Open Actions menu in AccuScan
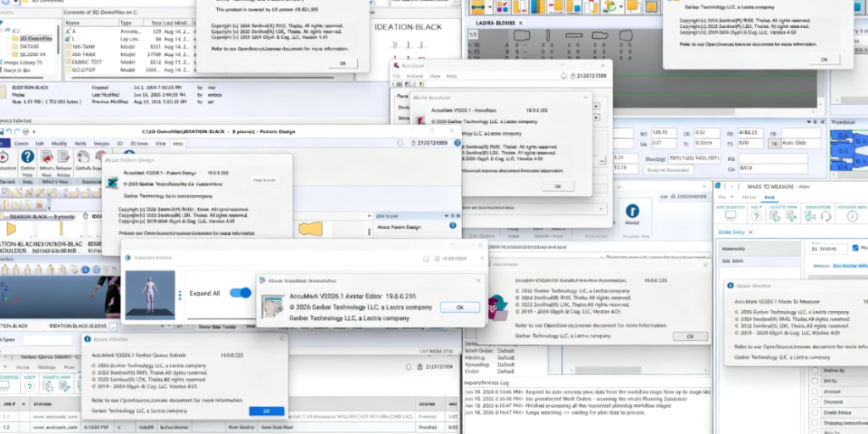Viewport: 868px width, 434px height. [415, 76]
